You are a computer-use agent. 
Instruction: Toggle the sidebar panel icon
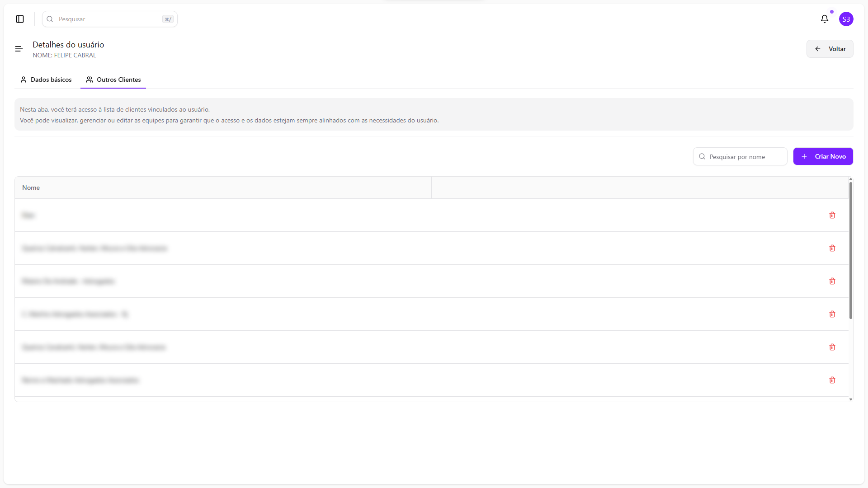20,19
